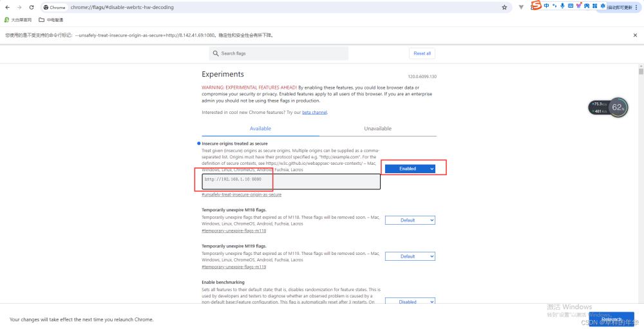Click the page vertical scrollbar thumb
Image resolution: width=644 pixels, height=329 pixels.
click(641, 71)
